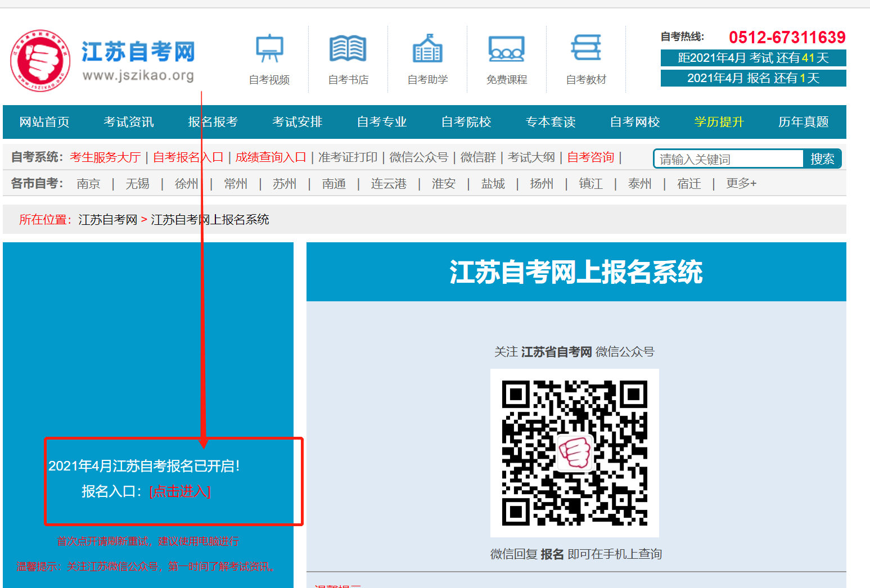Go to 网站首页 in the navigation bar
870x588 pixels.
coord(44,122)
